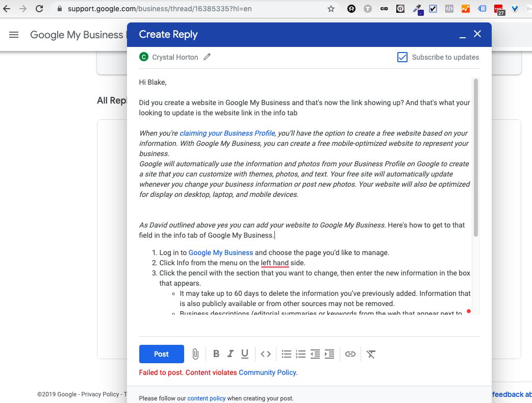Open the Privacy Policy footer link

tap(100, 394)
